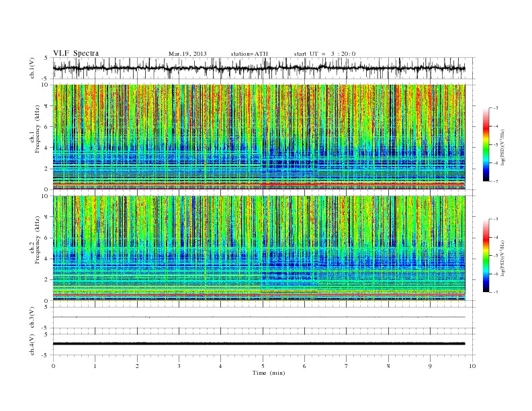Click the "-3" tick on the ch.1 colorbar
532x411 pixels.
coord(496,108)
